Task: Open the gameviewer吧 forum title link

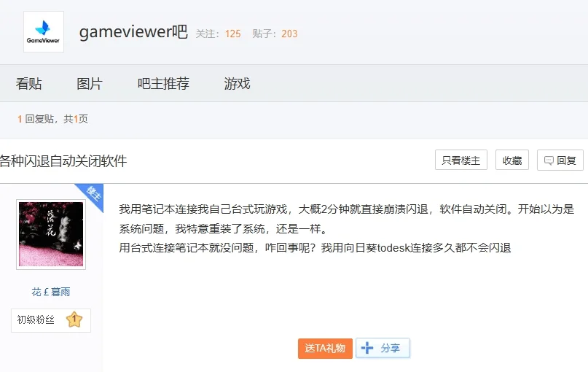Action: pyautogui.click(x=133, y=31)
